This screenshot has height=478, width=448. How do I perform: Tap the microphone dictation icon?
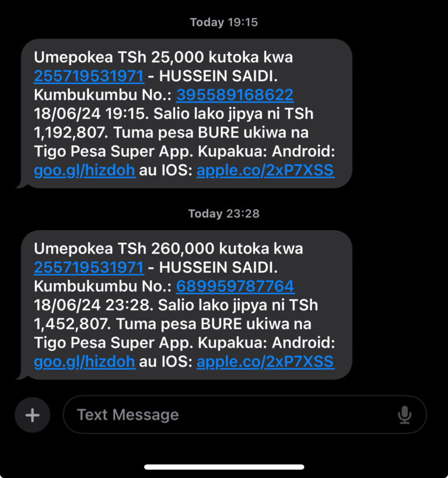pyautogui.click(x=404, y=414)
